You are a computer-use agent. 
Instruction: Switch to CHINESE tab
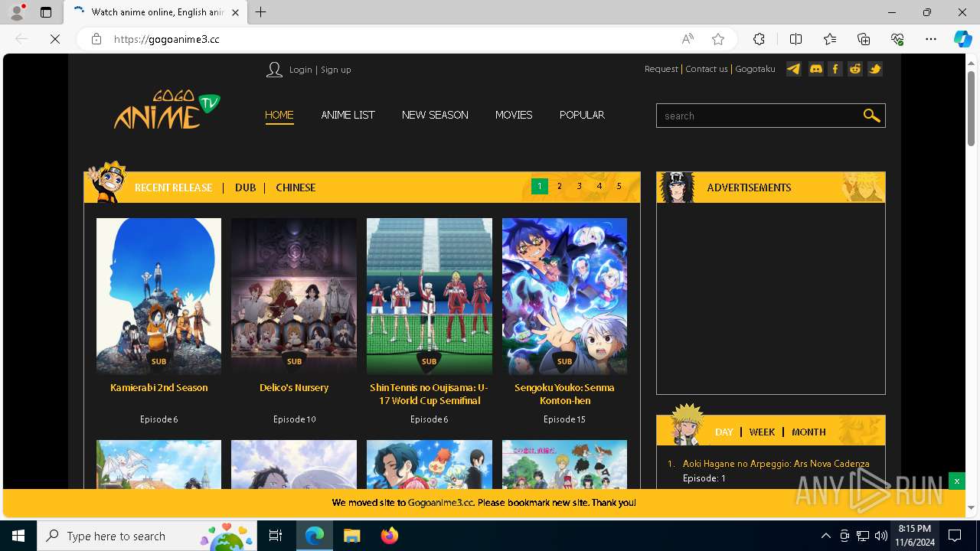click(296, 187)
